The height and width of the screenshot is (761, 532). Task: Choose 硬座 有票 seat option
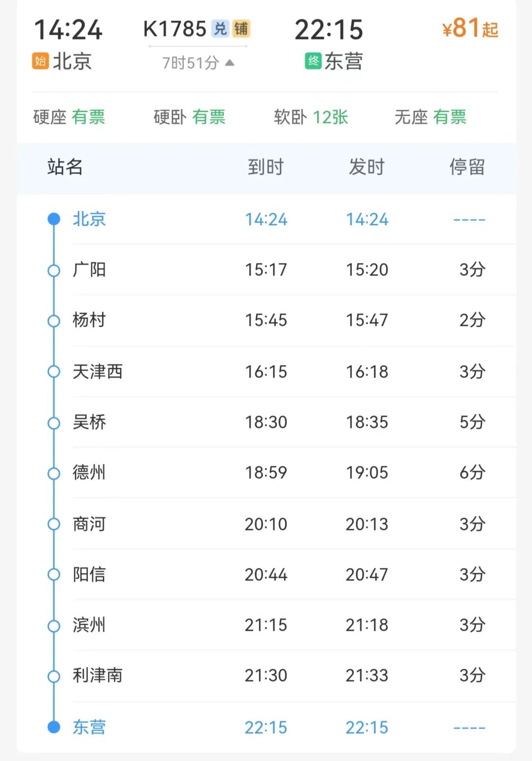[69, 117]
